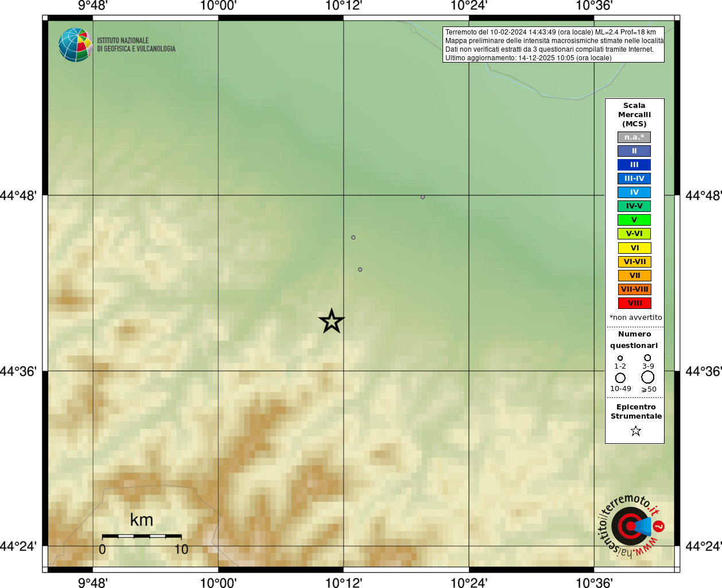This screenshot has width=722, height=588.
Task: Click the bottom axis label 9°48'
Action: (x=92, y=583)
